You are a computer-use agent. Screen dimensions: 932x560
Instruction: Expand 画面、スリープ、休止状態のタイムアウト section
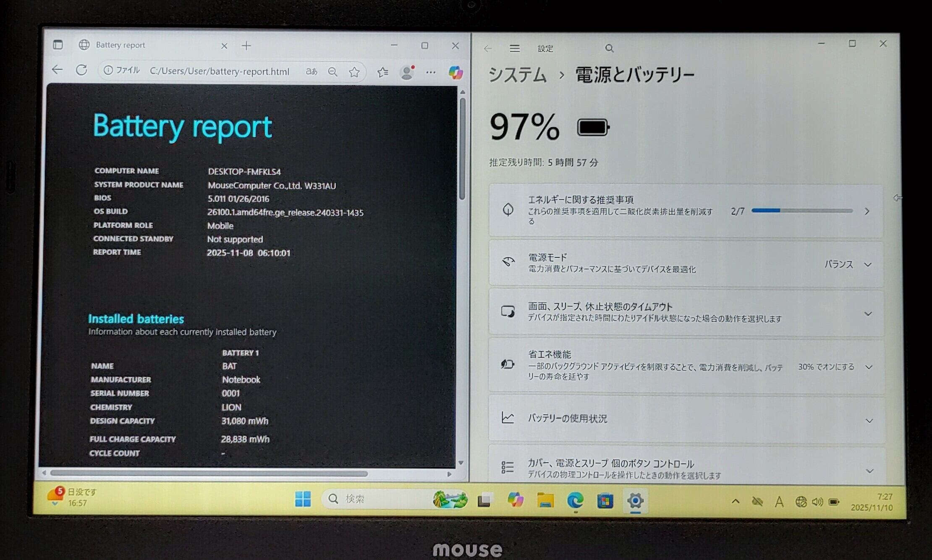[868, 314]
